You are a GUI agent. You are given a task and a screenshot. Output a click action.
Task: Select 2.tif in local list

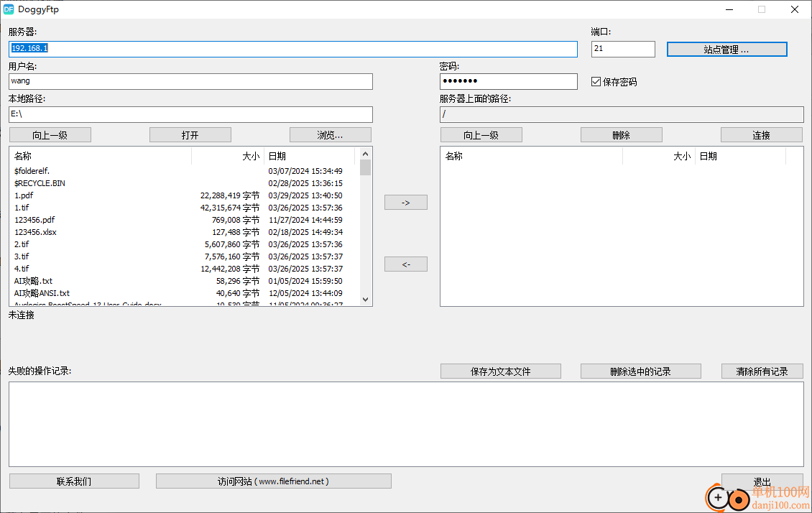22,244
